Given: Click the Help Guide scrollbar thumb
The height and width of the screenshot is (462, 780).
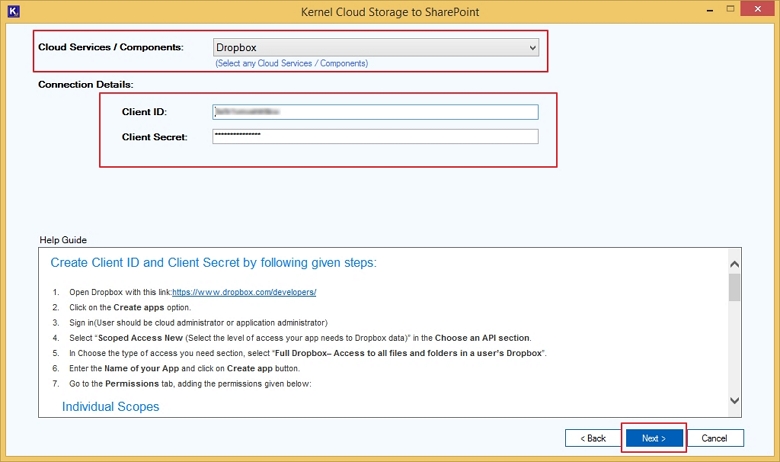Looking at the screenshot, I should pos(734,287).
